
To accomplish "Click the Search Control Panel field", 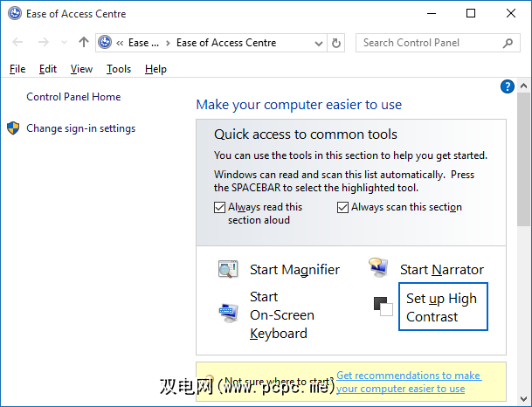I will click(x=438, y=43).
